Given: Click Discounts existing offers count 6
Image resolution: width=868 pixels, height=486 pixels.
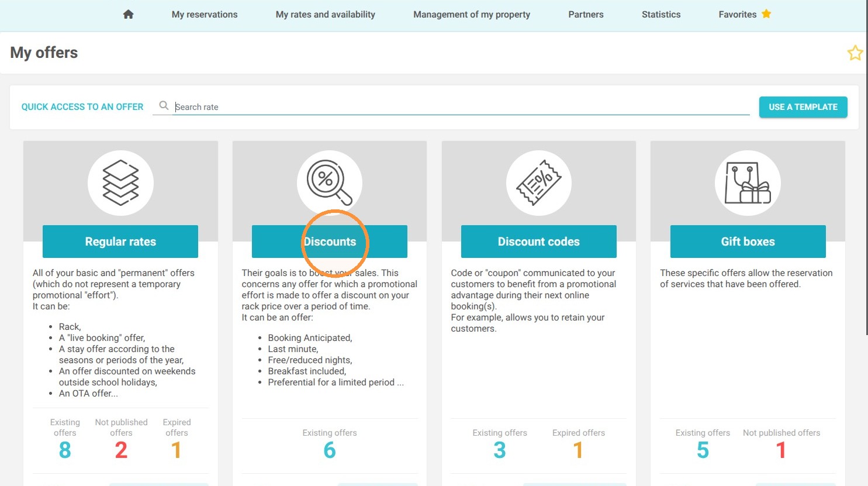Looking at the screenshot, I should pos(330,450).
